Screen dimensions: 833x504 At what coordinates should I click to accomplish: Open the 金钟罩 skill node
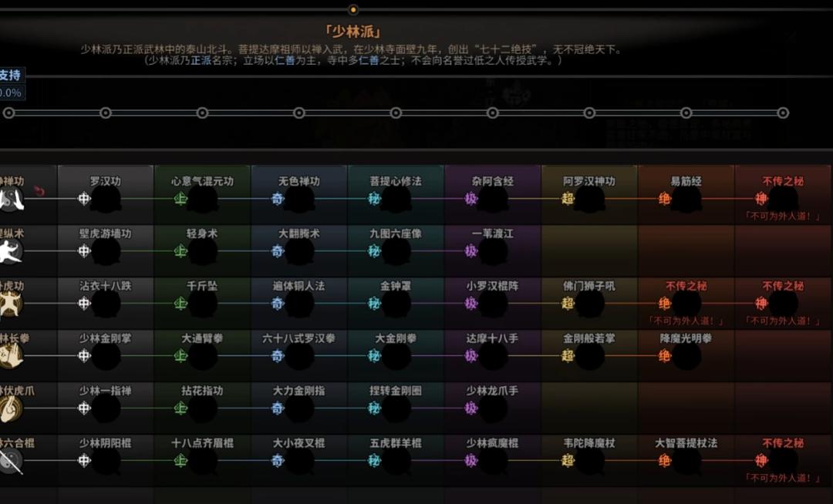(396, 304)
